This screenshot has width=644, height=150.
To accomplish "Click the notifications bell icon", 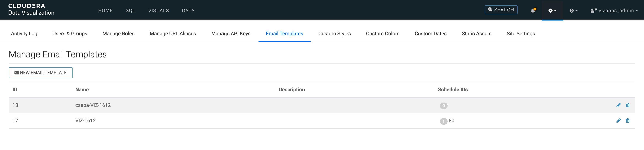I will click(x=533, y=11).
